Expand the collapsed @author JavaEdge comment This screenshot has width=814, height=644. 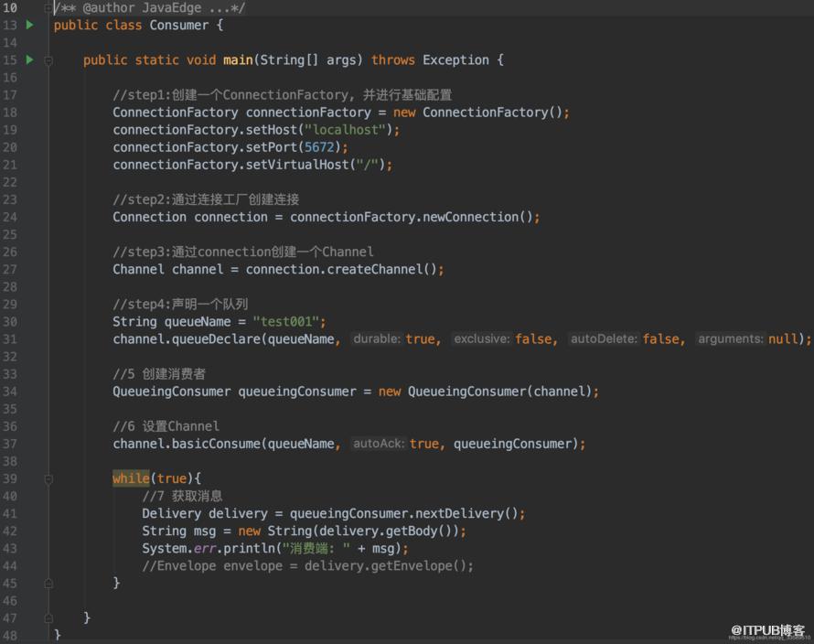48,8
